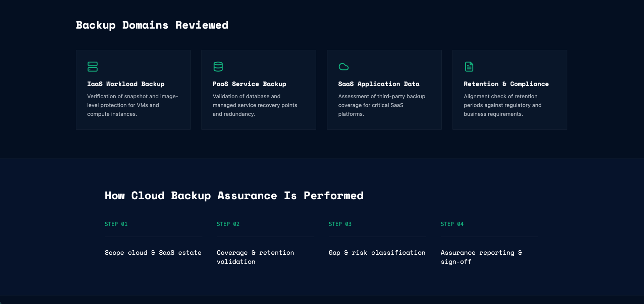Select the STEP 02 label
This screenshot has width=644, height=304.
[x=228, y=224]
